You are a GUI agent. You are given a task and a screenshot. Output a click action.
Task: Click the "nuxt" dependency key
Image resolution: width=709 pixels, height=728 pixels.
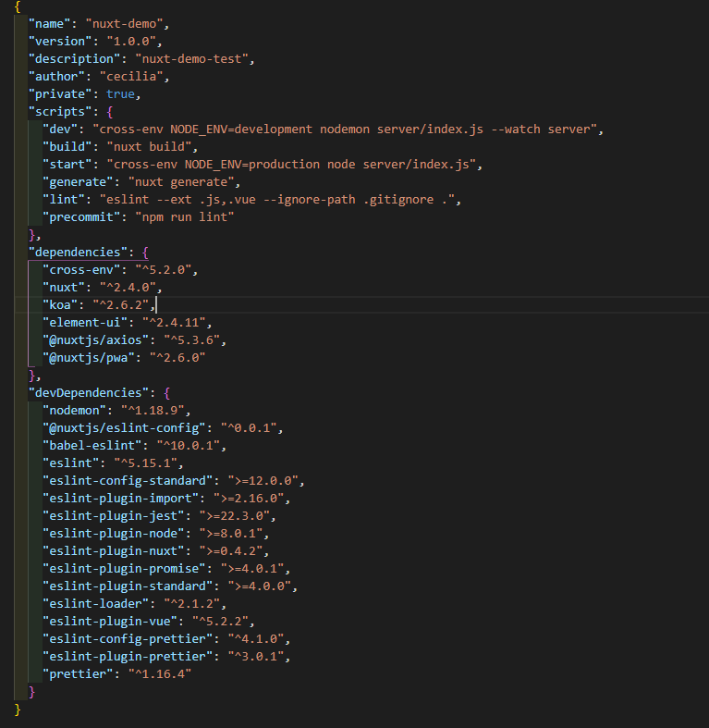(x=64, y=288)
